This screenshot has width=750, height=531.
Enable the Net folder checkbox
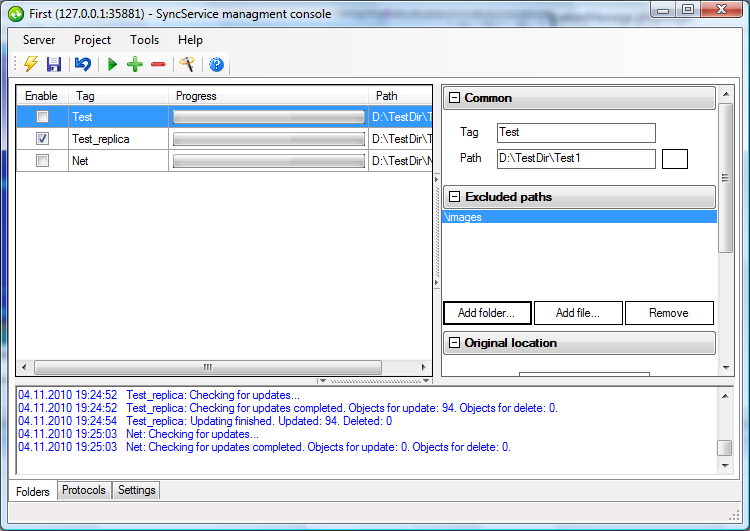(43, 160)
